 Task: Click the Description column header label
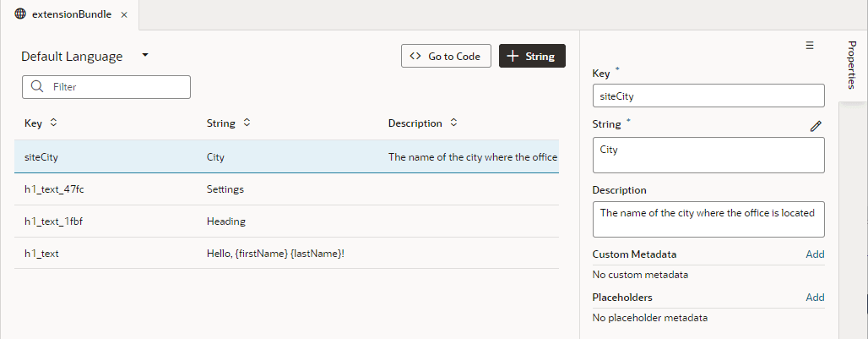(415, 123)
